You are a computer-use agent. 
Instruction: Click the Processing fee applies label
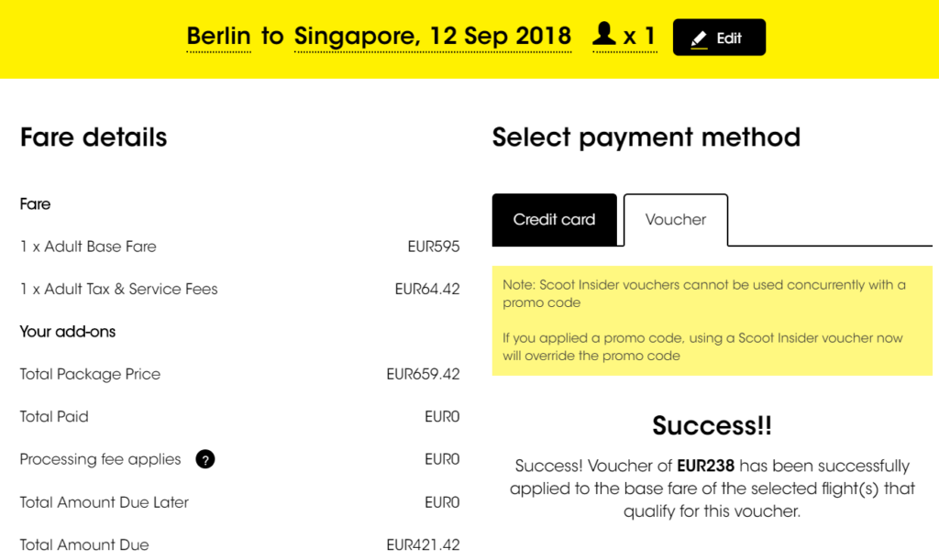100,459
